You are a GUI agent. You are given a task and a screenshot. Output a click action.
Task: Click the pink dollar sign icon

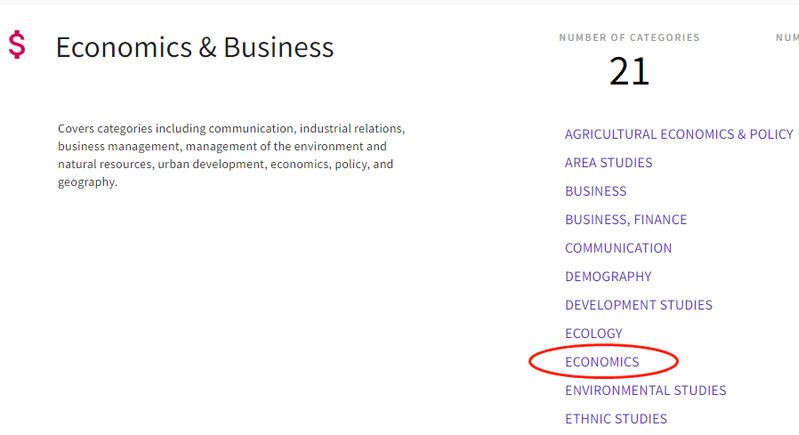click(x=17, y=45)
